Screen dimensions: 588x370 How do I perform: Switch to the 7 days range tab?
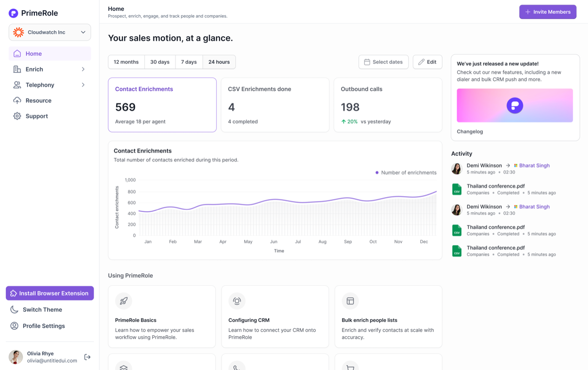click(189, 62)
